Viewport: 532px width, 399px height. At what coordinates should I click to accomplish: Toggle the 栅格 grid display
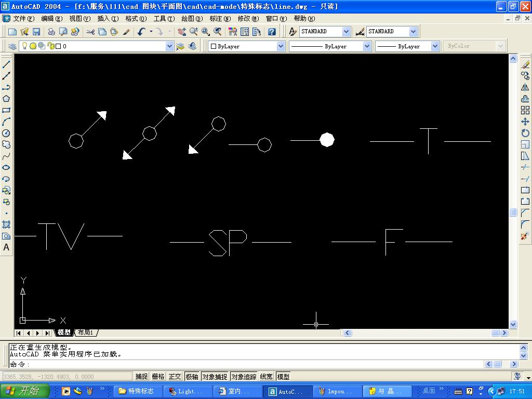(158, 376)
